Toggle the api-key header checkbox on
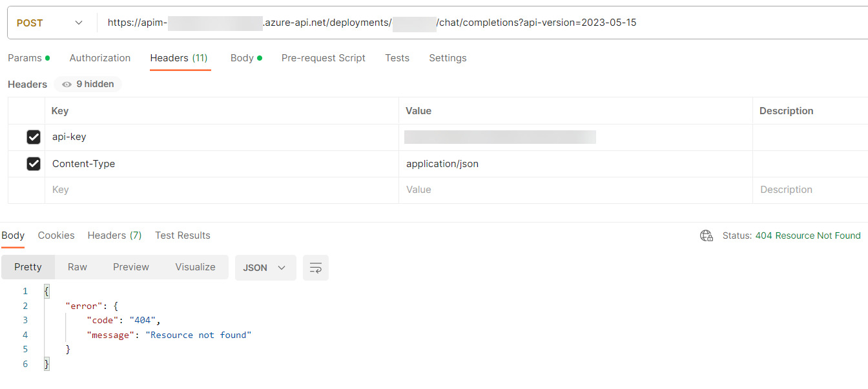Viewport: 868px width, 389px height. (x=34, y=137)
